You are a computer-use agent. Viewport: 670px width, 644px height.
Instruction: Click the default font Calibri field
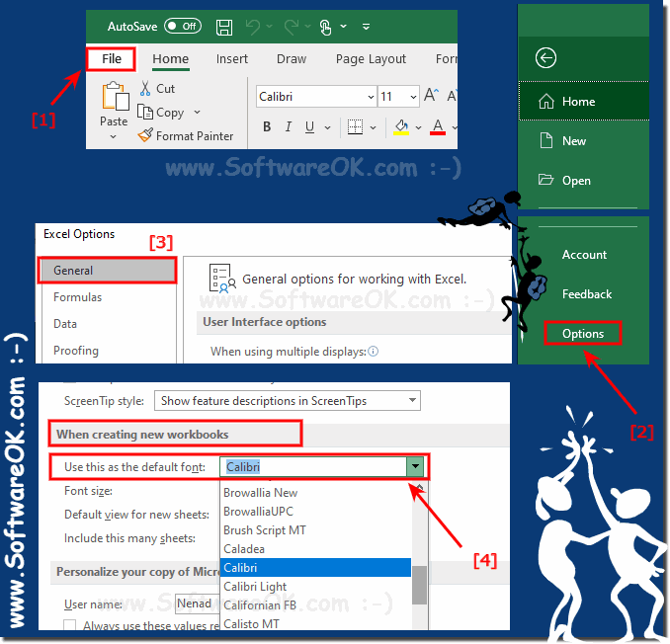tap(313, 467)
